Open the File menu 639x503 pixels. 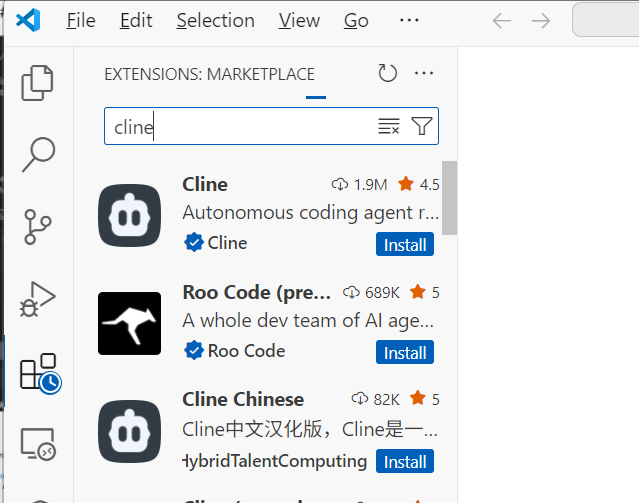(x=81, y=21)
